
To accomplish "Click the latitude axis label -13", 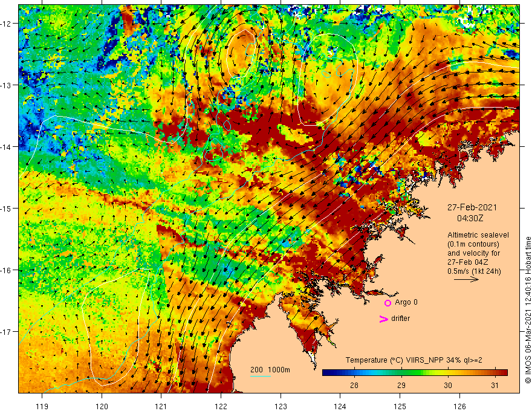I will tap(7, 85).
